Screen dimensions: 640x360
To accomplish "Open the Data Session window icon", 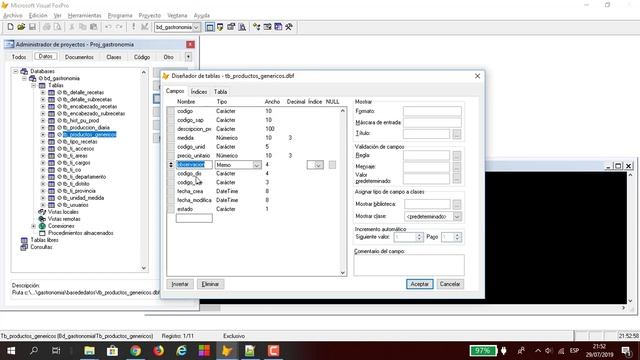I will pos(220,27).
